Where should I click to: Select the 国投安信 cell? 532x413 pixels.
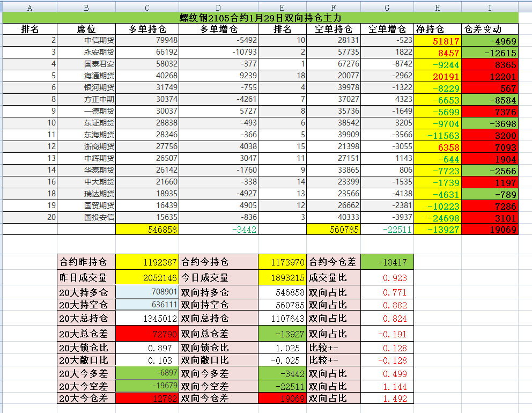point(86,217)
